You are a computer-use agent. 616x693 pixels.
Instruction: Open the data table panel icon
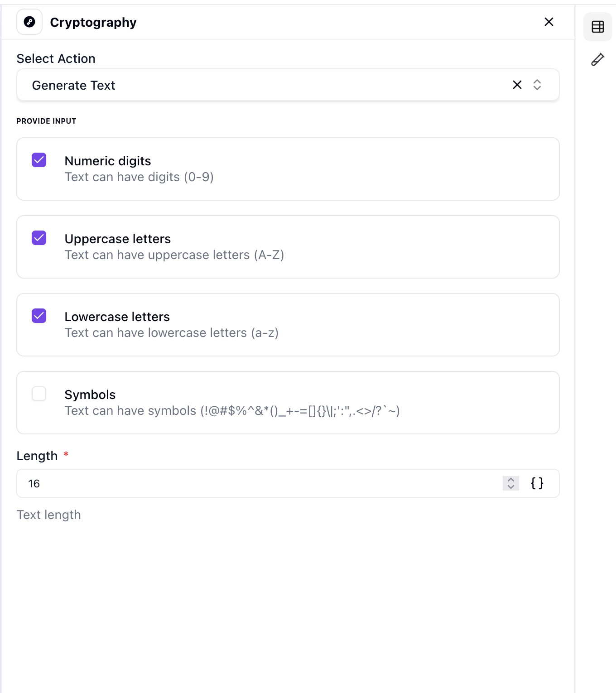(x=597, y=27)
